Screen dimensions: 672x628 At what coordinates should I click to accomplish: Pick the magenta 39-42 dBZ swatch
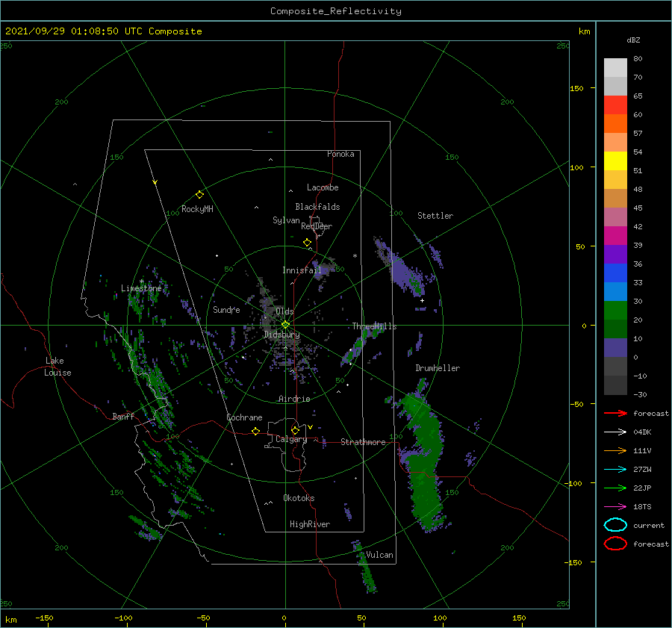(x=615, y=236)
